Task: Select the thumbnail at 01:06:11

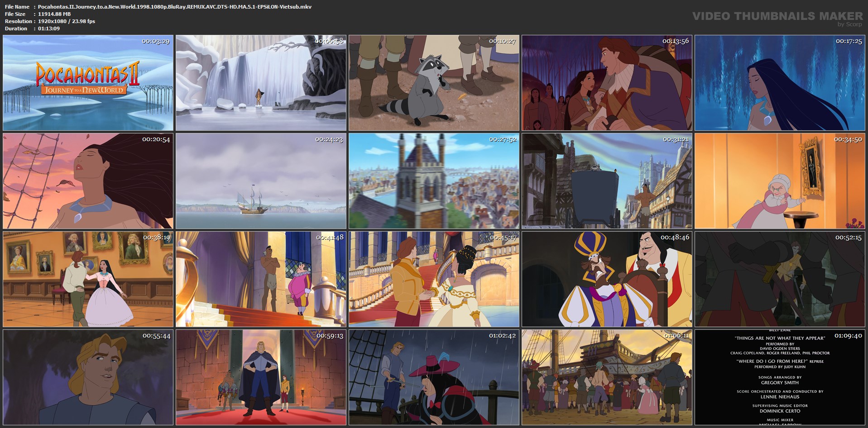Action: [x=607, y=377]
